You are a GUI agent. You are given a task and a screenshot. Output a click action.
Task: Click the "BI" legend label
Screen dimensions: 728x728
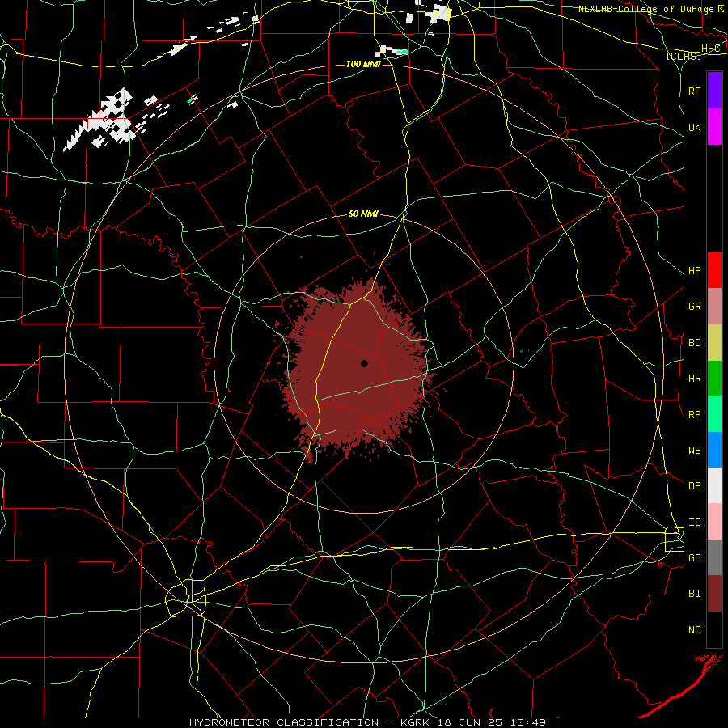coord(695,594)
